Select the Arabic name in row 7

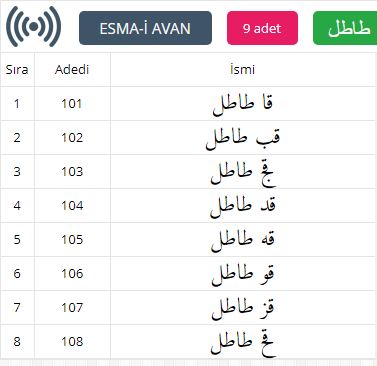coord(243,308)
